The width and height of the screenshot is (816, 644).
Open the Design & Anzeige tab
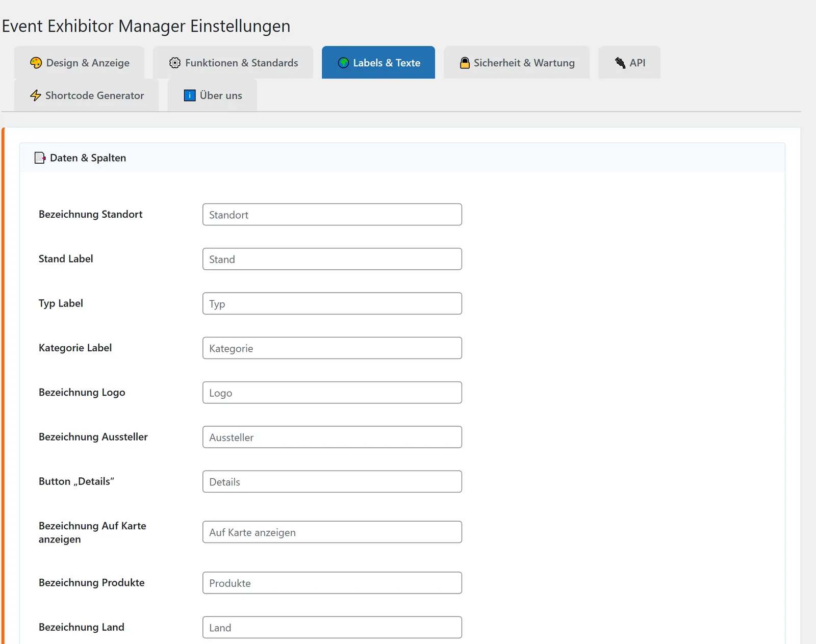[79, 63]
